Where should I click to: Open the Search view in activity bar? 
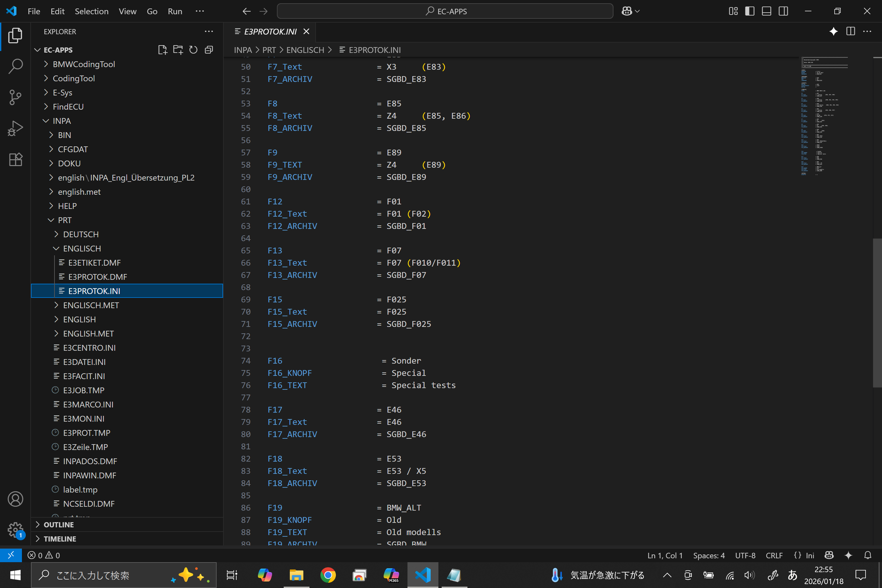15,66
